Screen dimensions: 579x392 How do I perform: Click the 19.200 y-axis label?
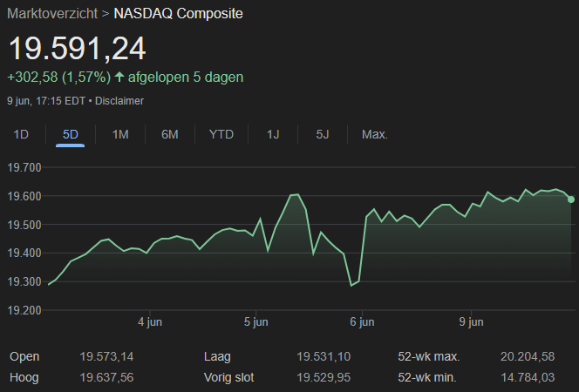click(x=24, y=310)
